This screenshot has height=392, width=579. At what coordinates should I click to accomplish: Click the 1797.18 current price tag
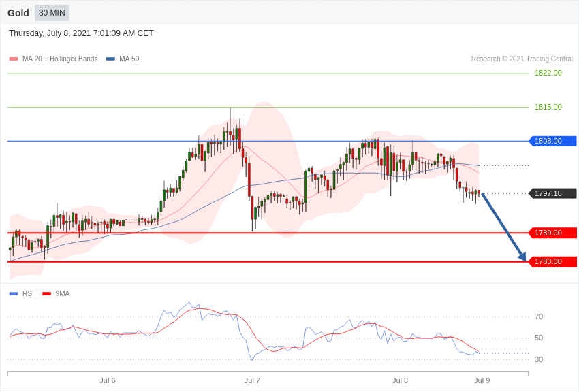click(x=553, y=193)
